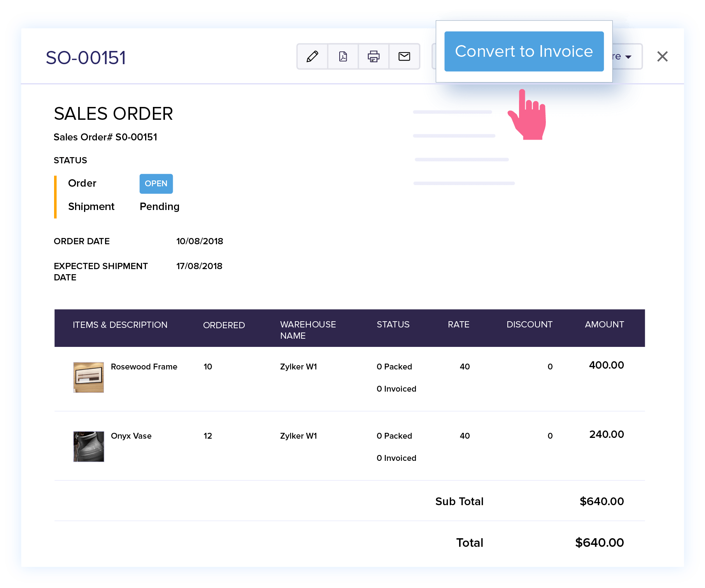The width and height of the screenshot is (705, 588).
Task: Click the Rosewood Frame item name
Action: tap(144, 366)
